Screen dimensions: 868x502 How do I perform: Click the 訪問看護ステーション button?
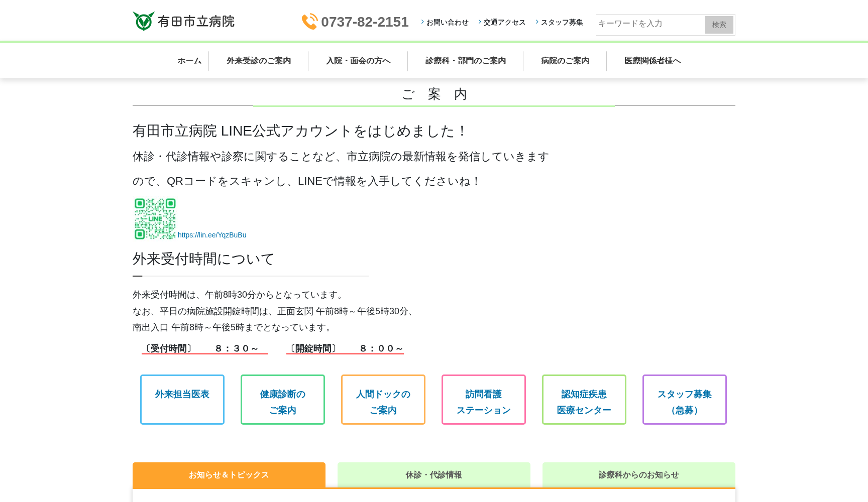tap(484, 400)
